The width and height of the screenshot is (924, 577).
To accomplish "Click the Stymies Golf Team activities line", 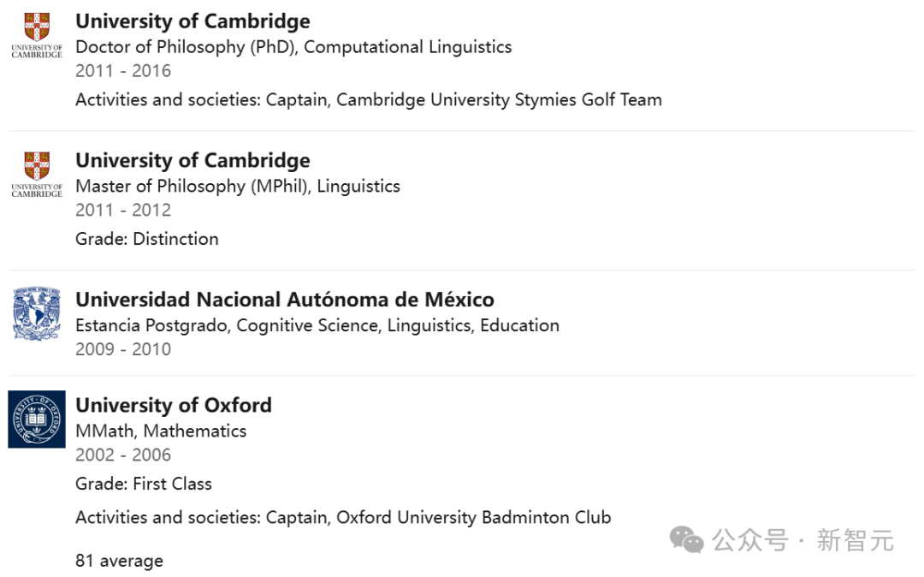I will click(368, 100).
